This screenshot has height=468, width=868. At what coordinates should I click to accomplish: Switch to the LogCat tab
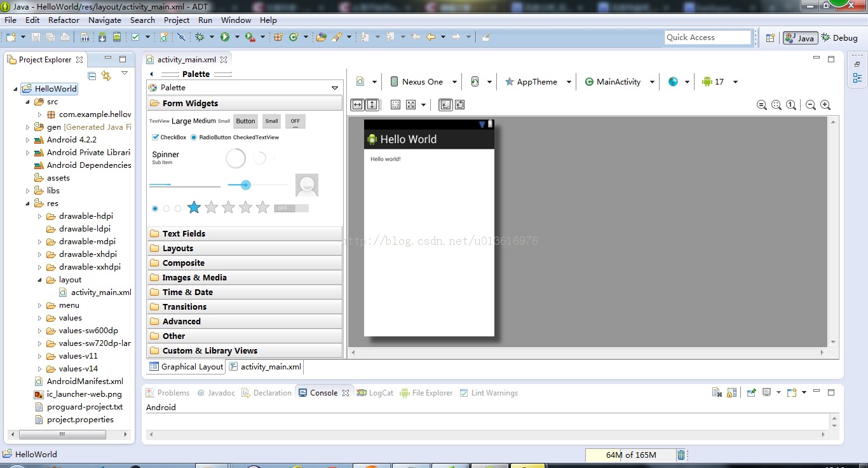375,393
